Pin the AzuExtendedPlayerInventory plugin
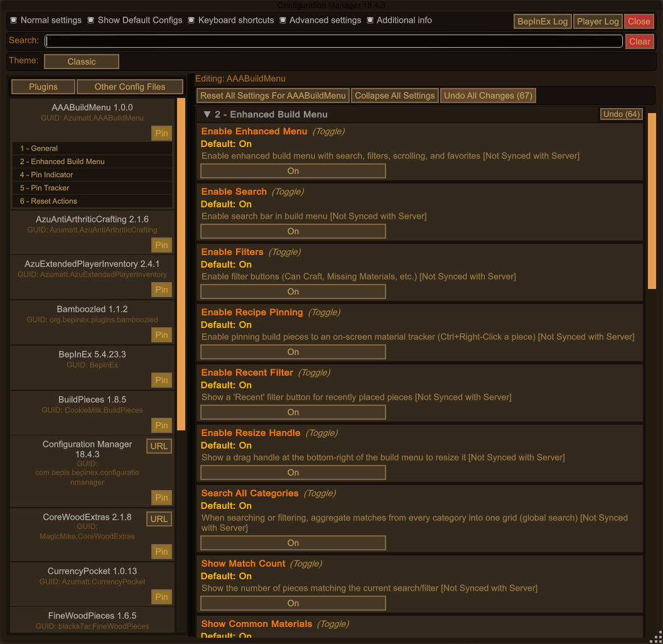This screenshot has height=644, width=663. point(161,290)
